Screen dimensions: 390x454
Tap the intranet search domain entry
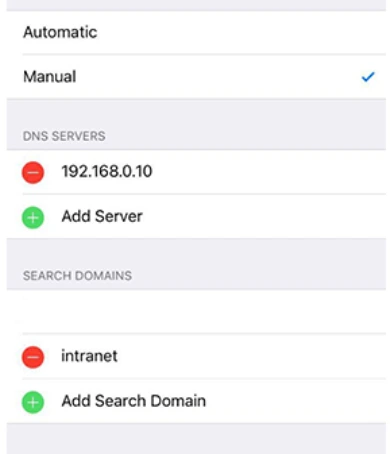tap(89, 356)
